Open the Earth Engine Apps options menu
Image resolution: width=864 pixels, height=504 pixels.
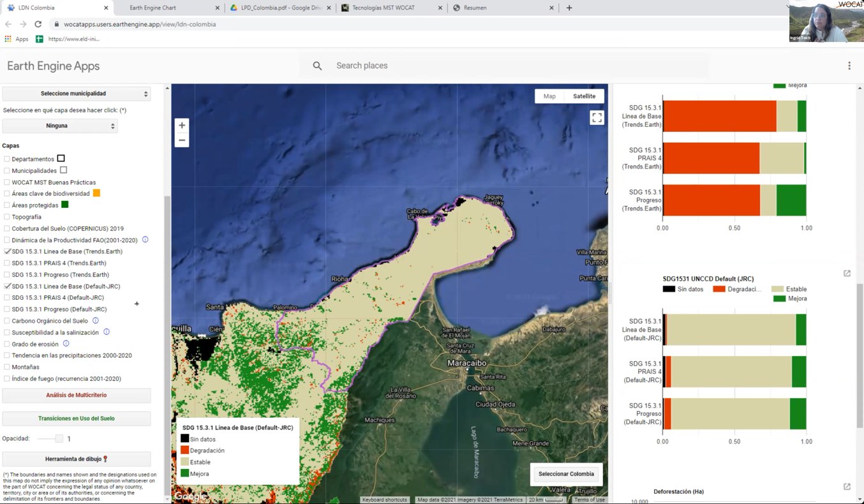click(849, 66)
